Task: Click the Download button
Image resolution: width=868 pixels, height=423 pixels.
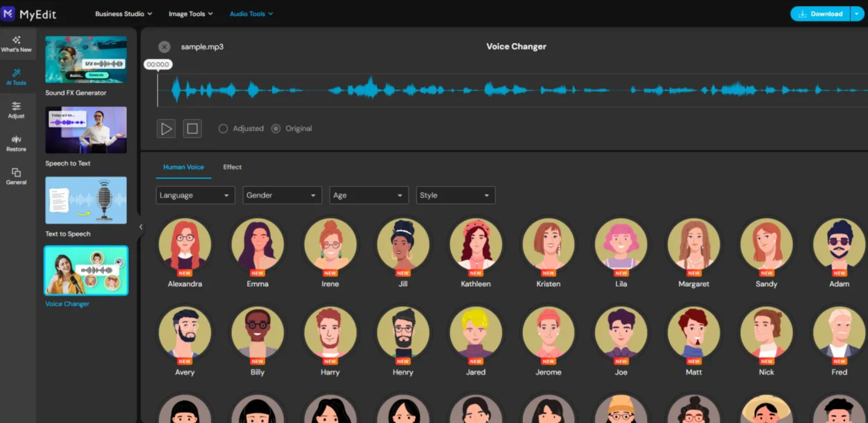Action: pyautogui.click(x=820, y=14)
